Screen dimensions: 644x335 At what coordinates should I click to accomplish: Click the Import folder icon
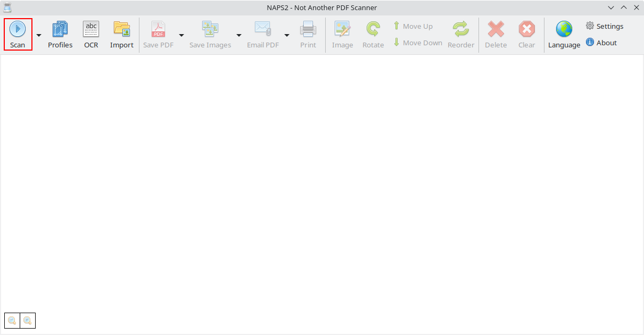pos(121,29)
